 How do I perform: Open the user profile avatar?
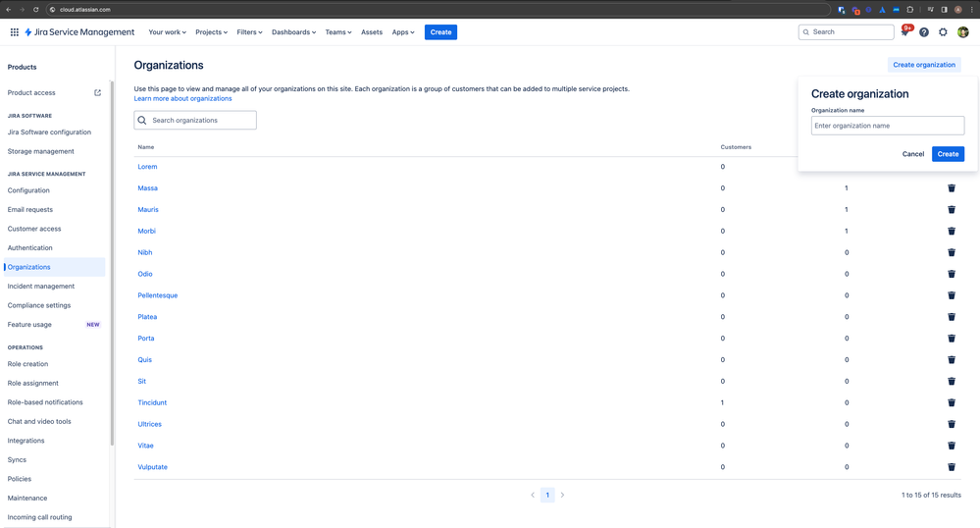click(x=963, y=32)
